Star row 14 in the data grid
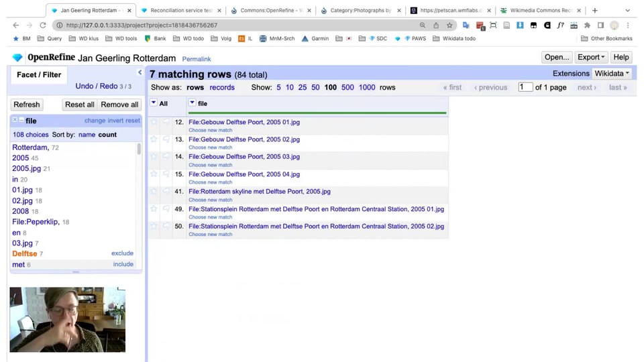Viewport: 644px width, 362px height. pos(154,156)
